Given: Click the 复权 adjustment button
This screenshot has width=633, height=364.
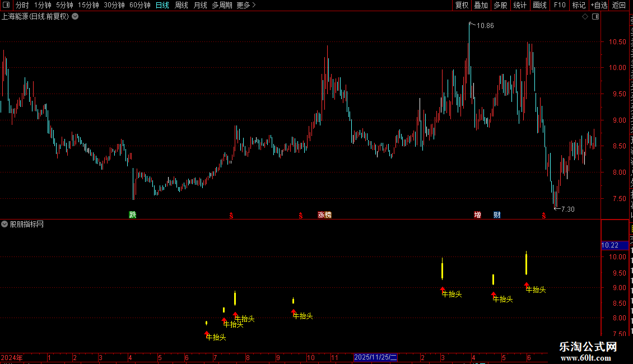Looking at the screenshot, I should pos(462,5).
